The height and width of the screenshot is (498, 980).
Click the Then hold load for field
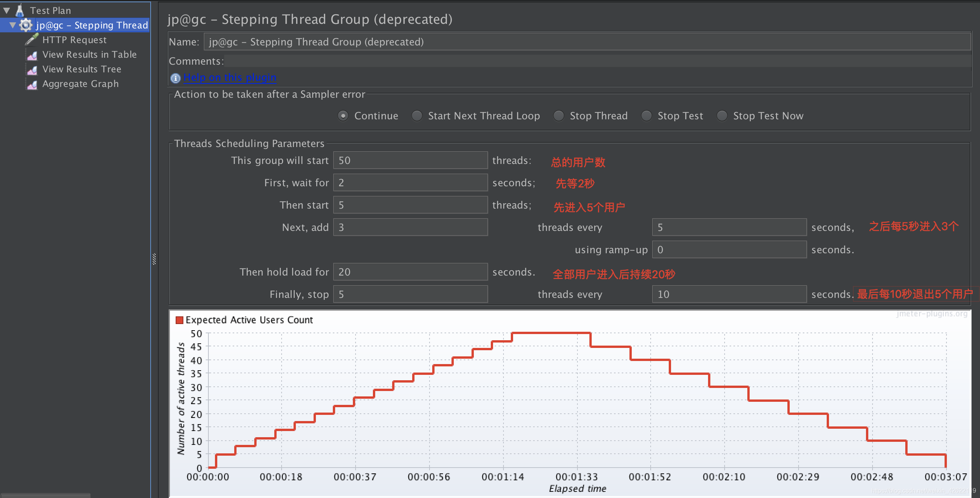[411, 272]
